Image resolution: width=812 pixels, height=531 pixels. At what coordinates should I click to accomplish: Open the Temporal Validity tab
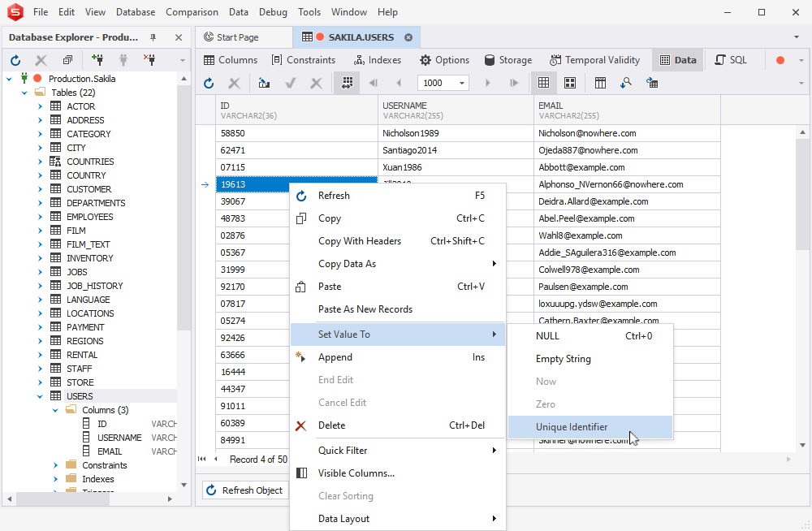tap(594, 60)
